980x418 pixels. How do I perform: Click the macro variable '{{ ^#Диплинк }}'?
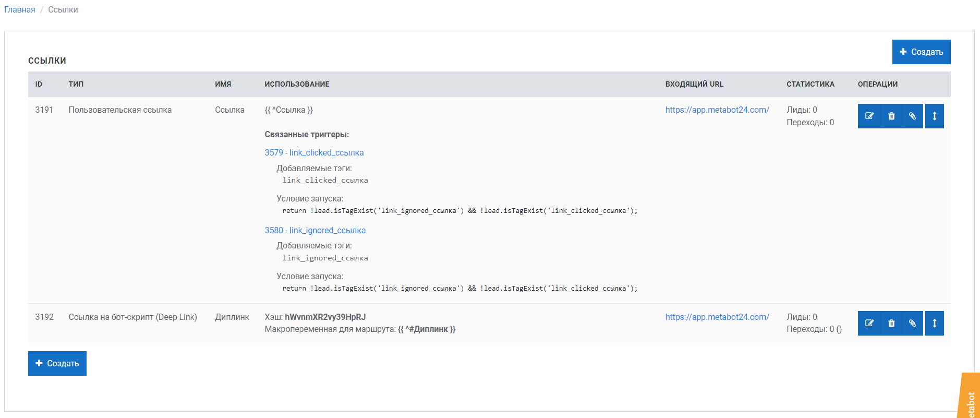427,329
